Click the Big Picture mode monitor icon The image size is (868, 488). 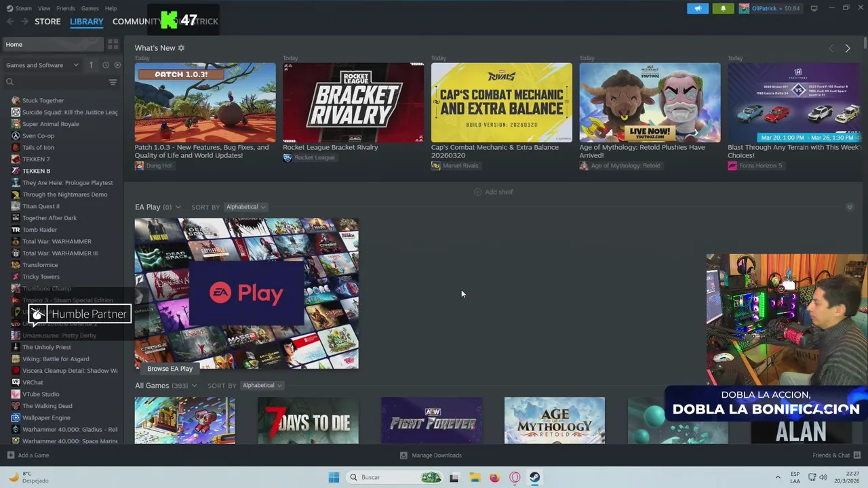coord(814,8)
